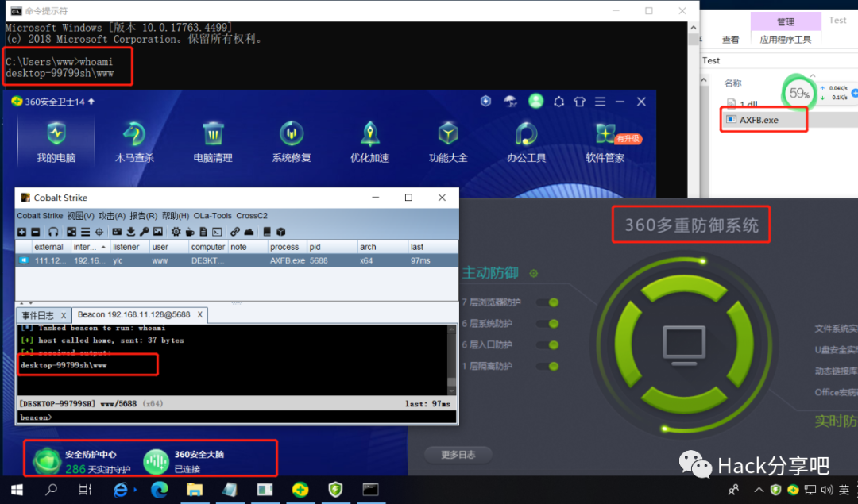
Task: Open 360 main menu hamburger icon
Action: (x=601, y=102)
